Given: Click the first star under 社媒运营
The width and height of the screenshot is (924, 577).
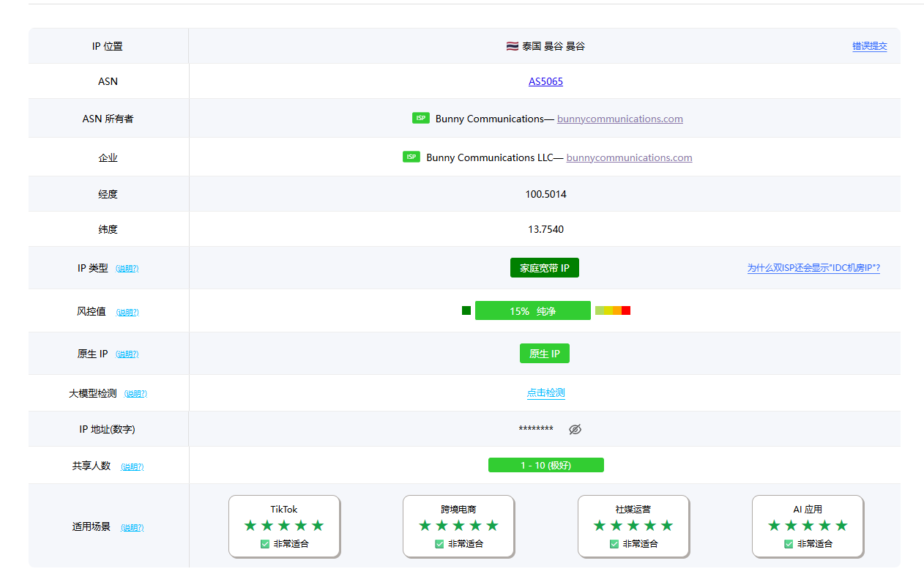Looking at the screenshot, I should click(600, 525).
